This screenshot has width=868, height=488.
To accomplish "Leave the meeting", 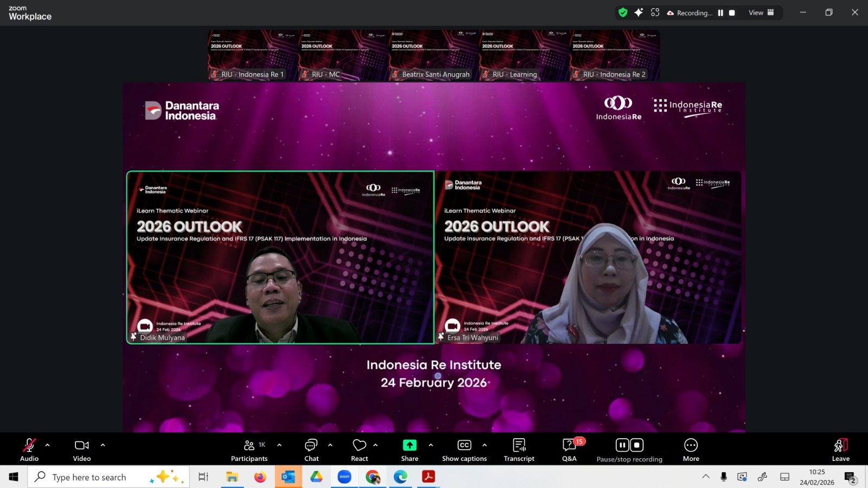I will (x=840, y=450).
